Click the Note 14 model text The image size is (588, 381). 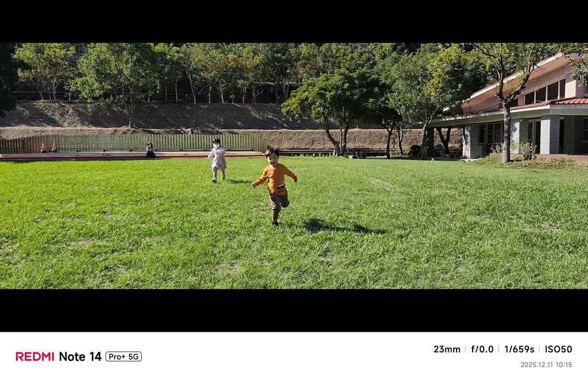(80, 356)
